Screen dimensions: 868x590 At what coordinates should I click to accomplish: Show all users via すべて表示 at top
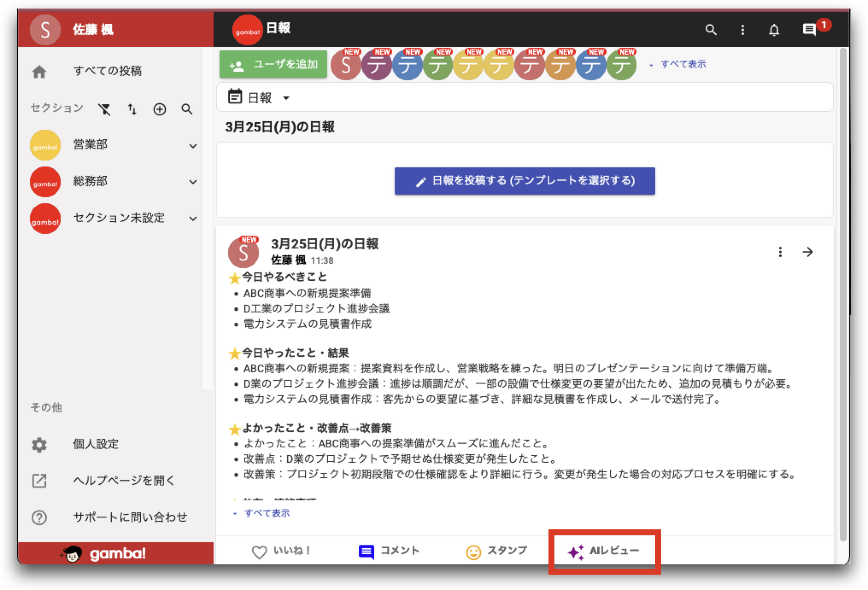683,64
